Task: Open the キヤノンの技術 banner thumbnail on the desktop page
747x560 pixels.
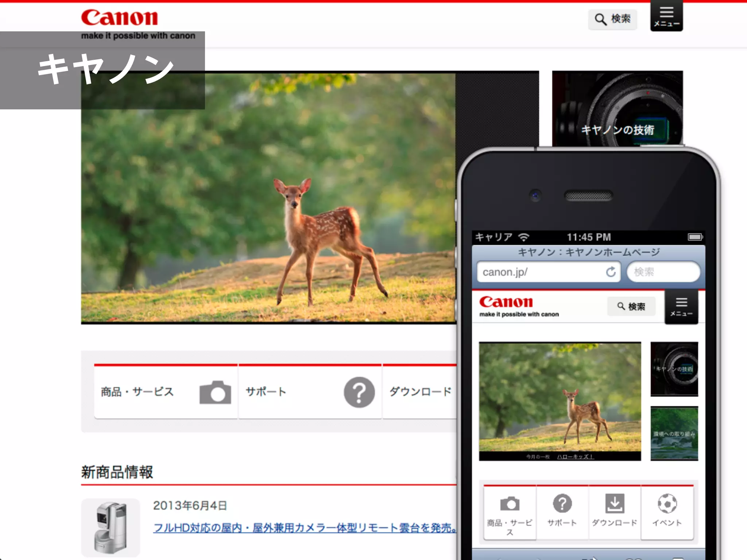Action: coord(617,109)
